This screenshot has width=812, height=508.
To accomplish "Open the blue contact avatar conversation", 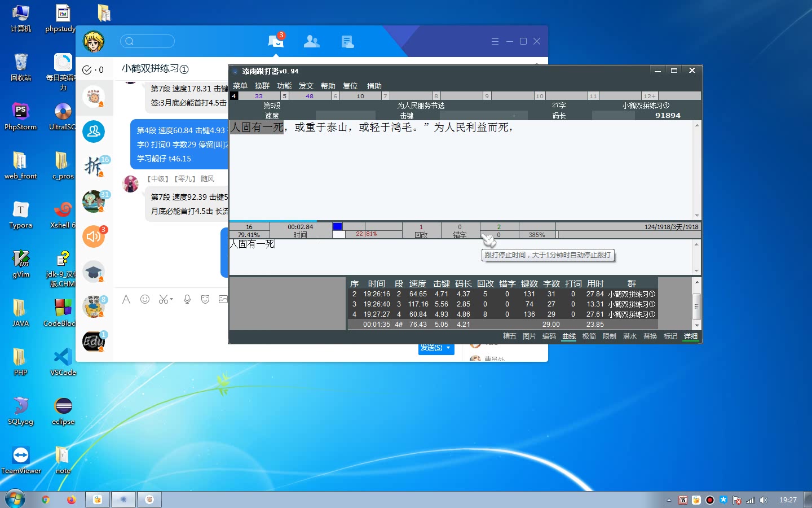I will (x=94, y=132).
